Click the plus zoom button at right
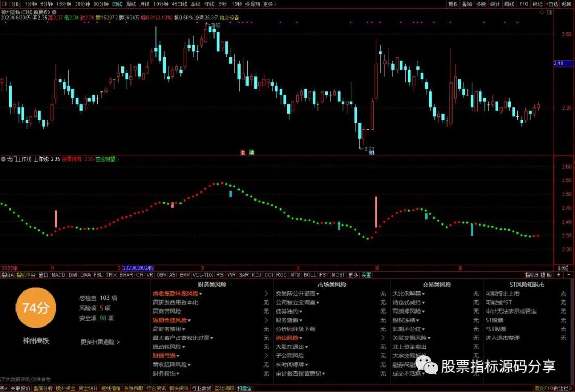The image size is (575, 392). [x=559, y=275]
